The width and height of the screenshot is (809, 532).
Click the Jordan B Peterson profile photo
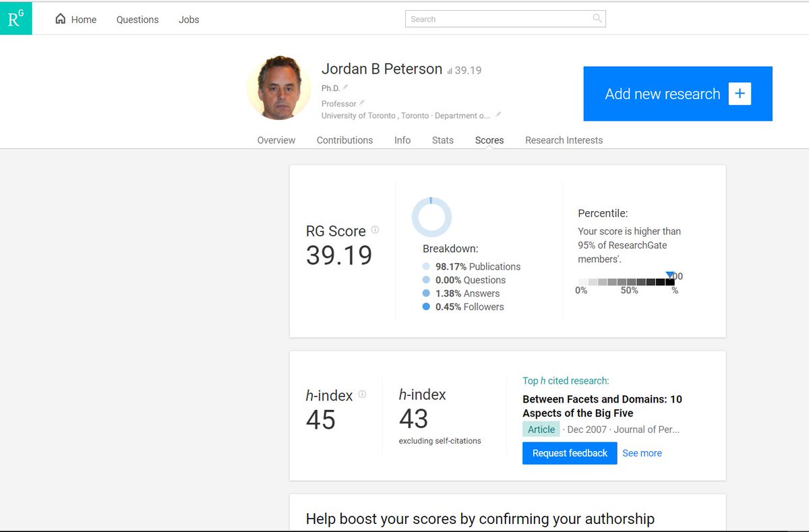click(x=279, y=88)
